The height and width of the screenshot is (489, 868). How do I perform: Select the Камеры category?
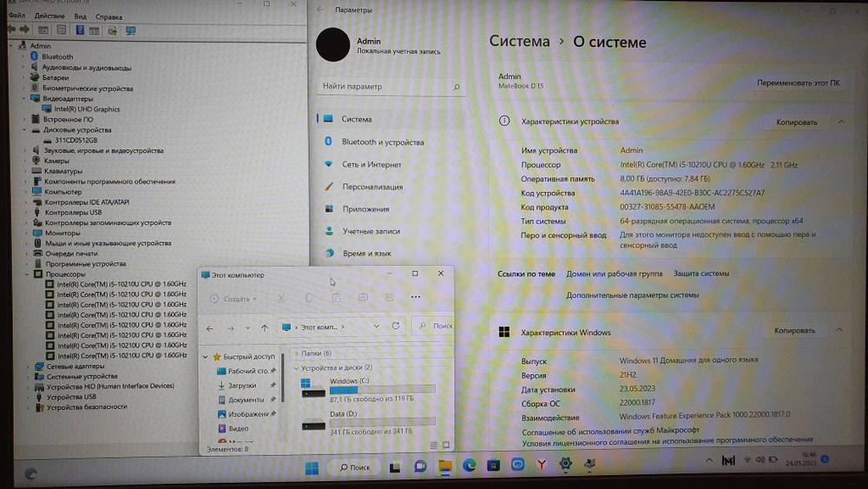pyautogui.click(x=56, y=161)
